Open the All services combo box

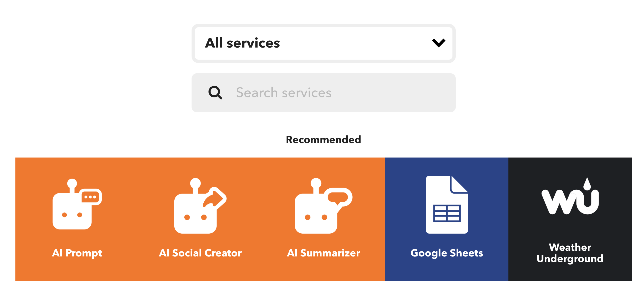pos(324,43)
